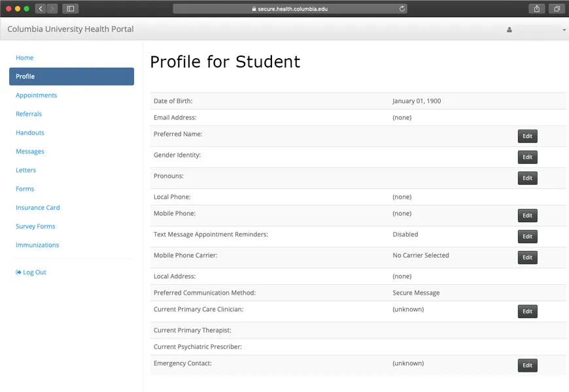The width and height of the screenshot is (569, 392).
Task: Edit the Pronouns field
Action: point(527,178)
